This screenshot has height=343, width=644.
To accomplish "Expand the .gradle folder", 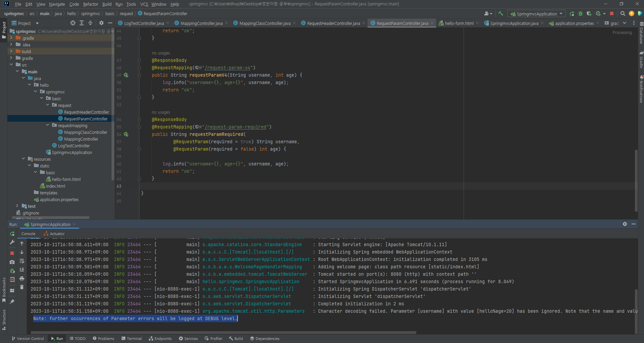I will click(x=11, y=38).
